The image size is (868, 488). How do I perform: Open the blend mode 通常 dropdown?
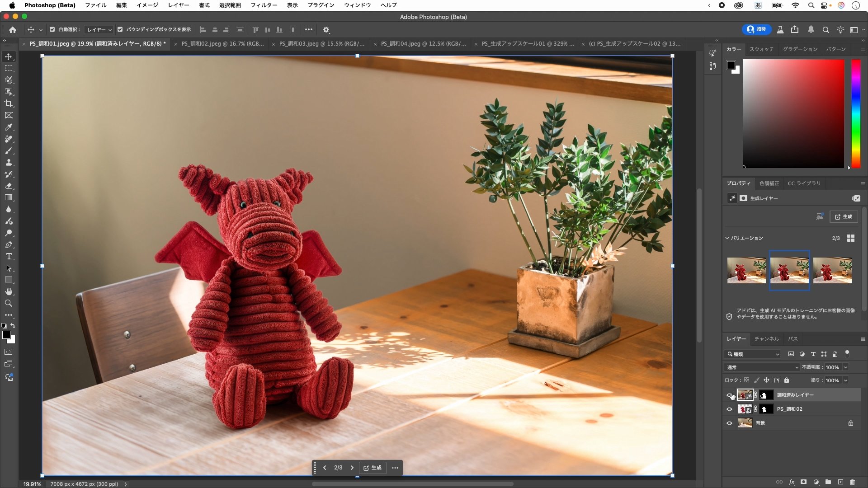pyautogui.click(x=762, y=367)
